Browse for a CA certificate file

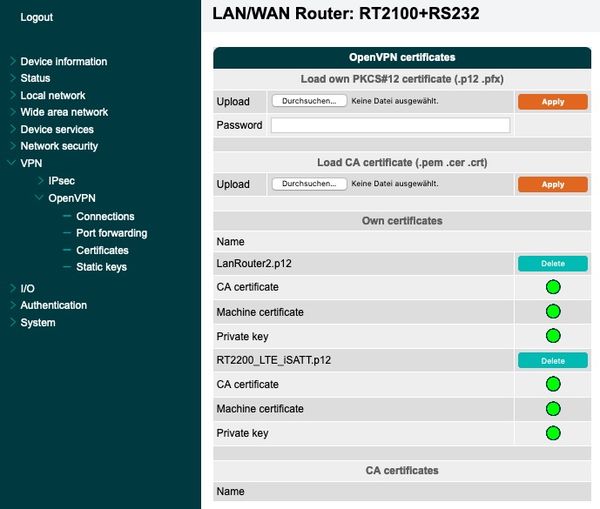click(x=309, y=184)
